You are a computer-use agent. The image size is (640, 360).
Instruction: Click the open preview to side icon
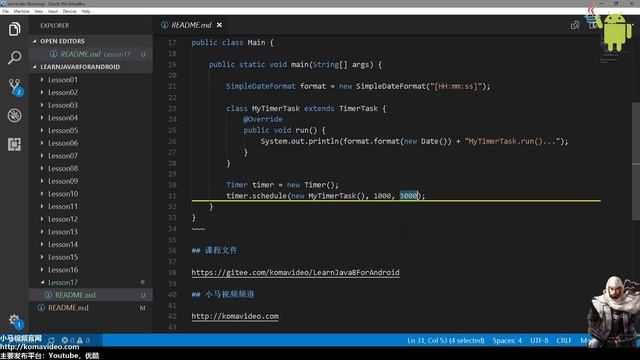coord(575,25)
